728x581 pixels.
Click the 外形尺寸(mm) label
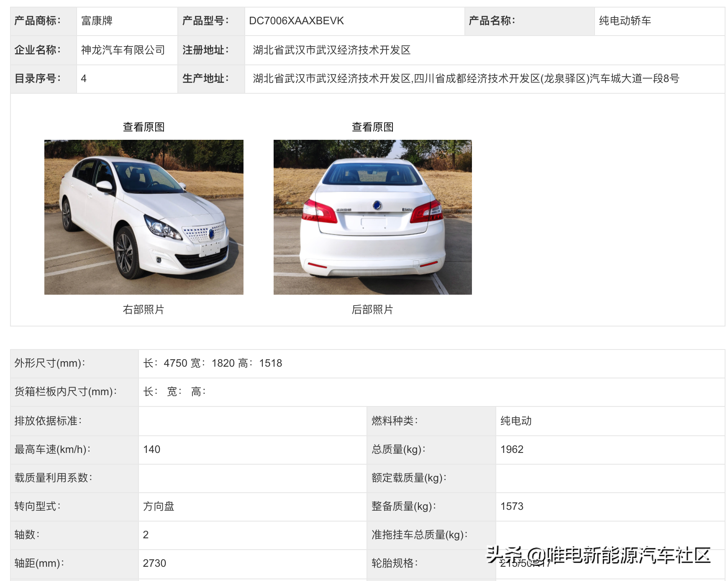(50, 363)
